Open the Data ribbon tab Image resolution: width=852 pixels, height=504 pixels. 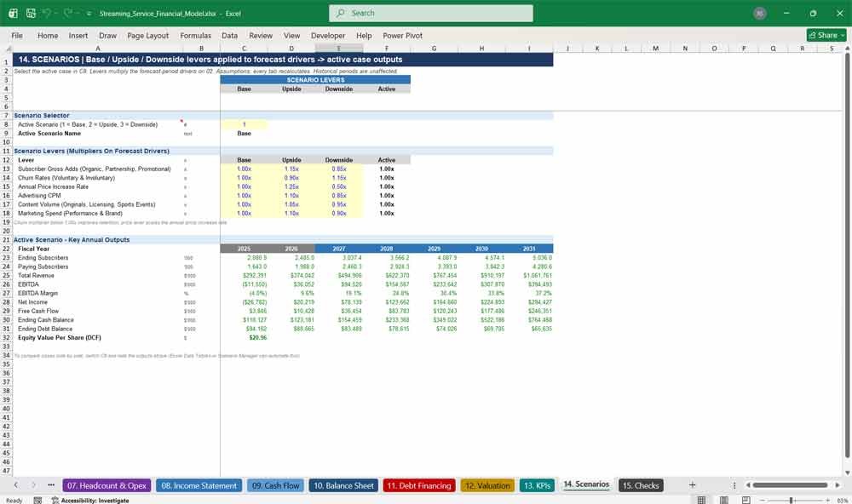point(229,35)
